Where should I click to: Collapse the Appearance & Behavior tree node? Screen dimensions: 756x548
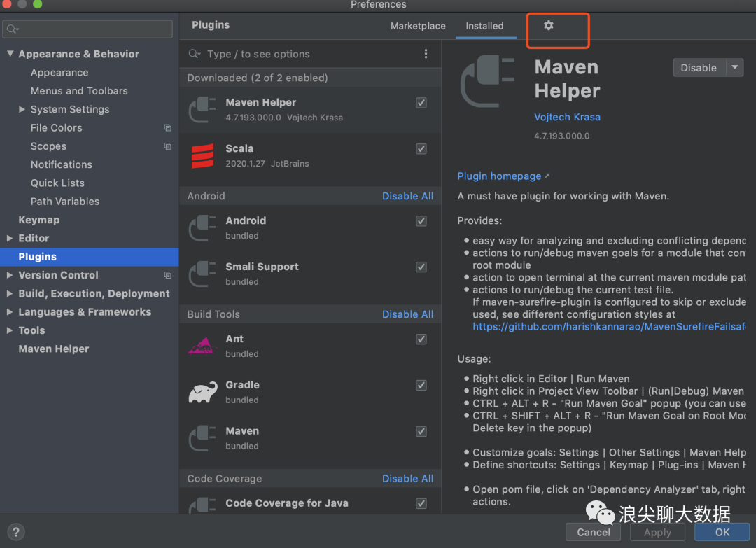pyautogui.click(x=10, y=53)
